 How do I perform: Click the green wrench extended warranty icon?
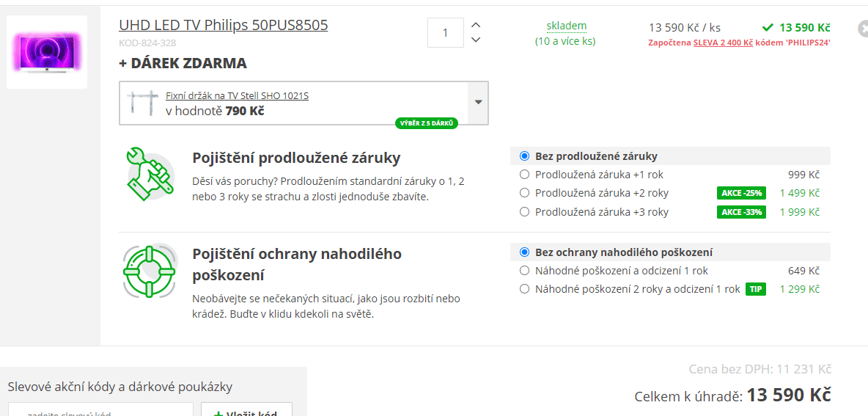tap(150, 172)
